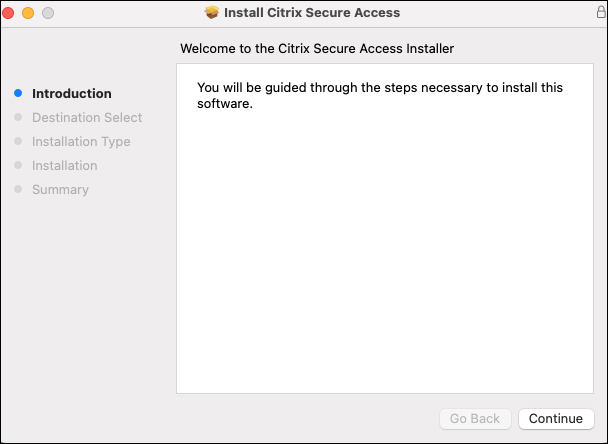This screenshot has width=608, height=444.
Task: Click grey bullet beside Installation step
Action: [x=18, y=165]
